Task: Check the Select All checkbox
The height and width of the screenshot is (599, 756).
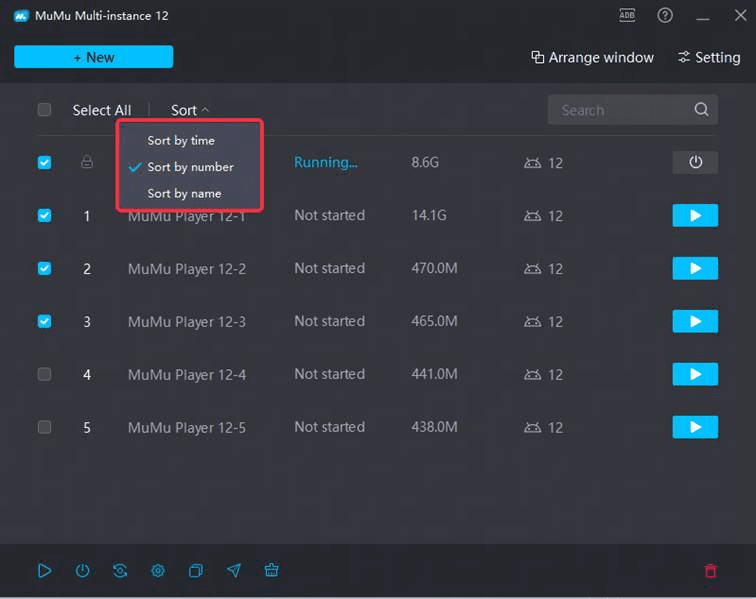Action: [x=44, y=110]
